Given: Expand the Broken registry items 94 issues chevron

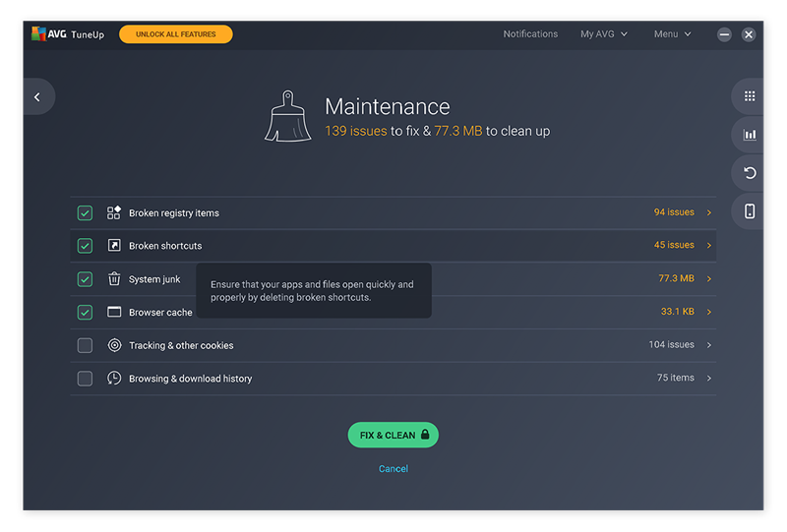Looking at the screenshot, I should pos(709,212).
